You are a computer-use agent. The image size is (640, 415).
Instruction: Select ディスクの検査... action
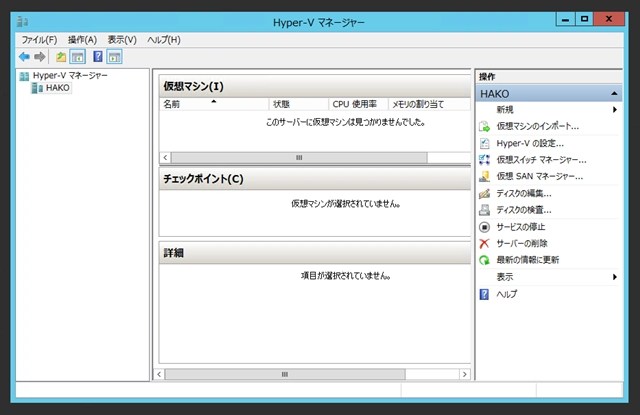tap(524, 210)
